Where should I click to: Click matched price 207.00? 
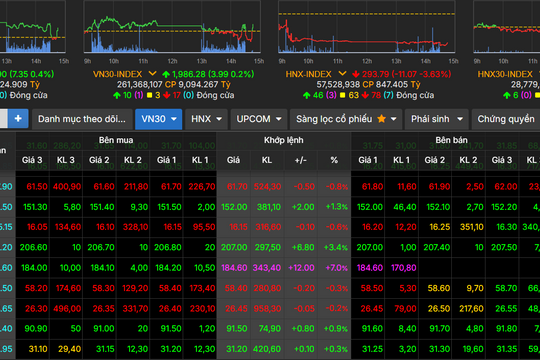pyautogui.click(x=234, y=247)
